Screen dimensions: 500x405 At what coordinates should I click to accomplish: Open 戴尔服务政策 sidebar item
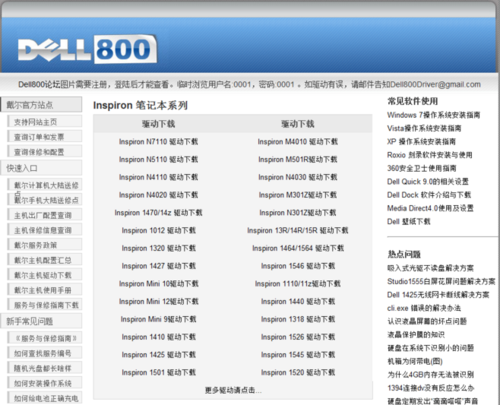click(x=45, y=245)
